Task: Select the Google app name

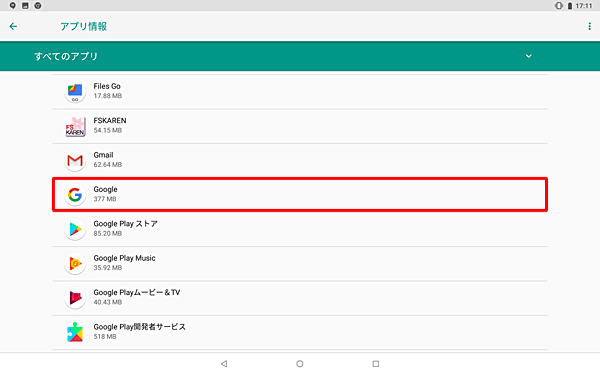Action: [x=106, y=189]
